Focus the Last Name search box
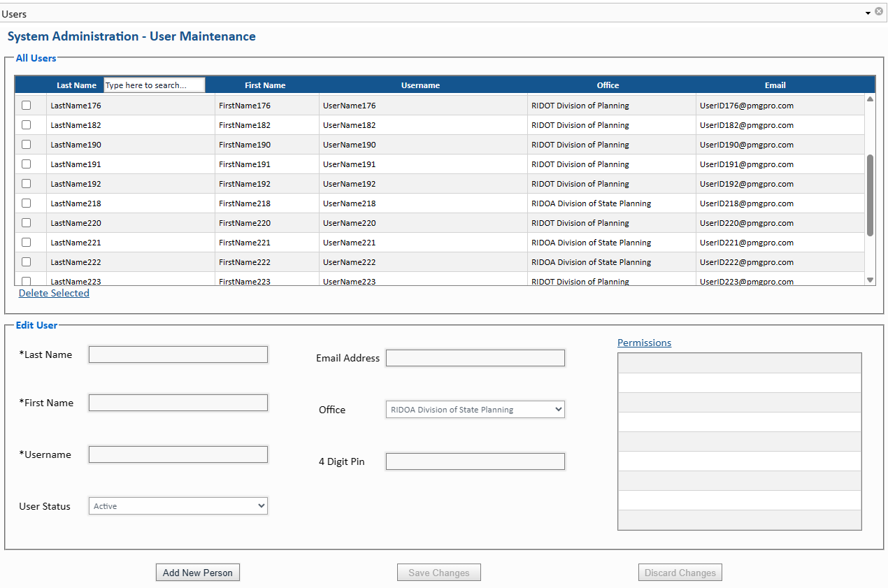The image size is (888, 588). 155,85
